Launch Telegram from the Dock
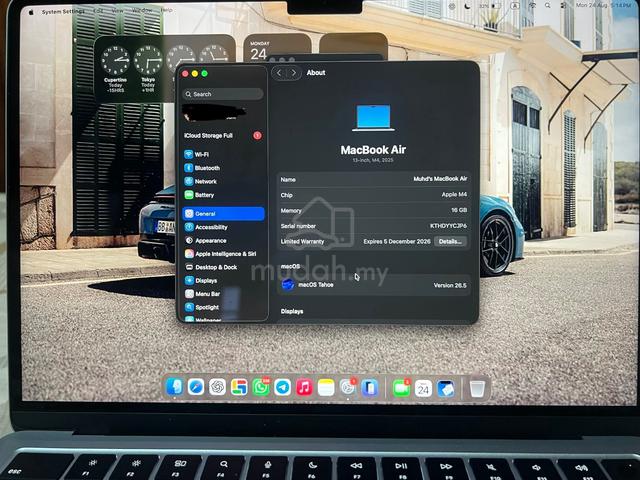Screen dimensions: 640x480 282,387
